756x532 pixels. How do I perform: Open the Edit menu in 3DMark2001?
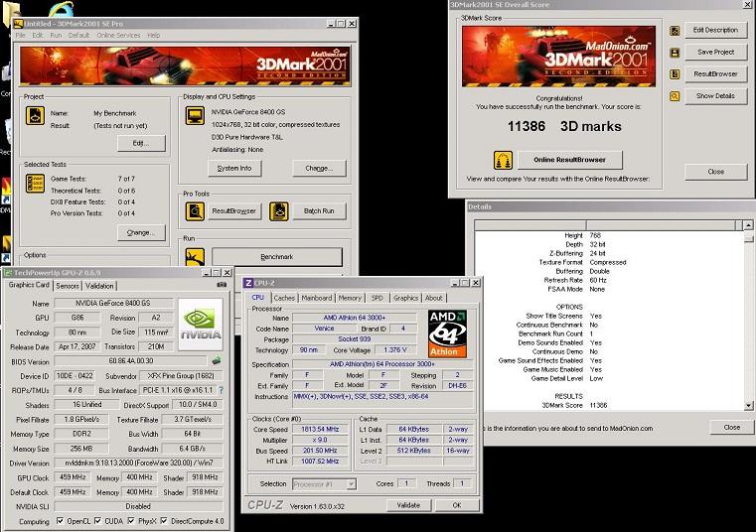38,35
